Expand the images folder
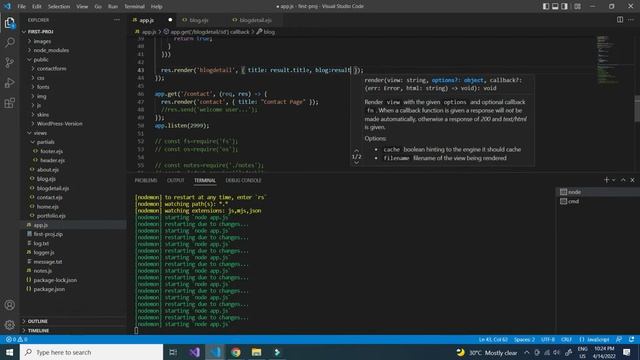 tap(73, 41)
